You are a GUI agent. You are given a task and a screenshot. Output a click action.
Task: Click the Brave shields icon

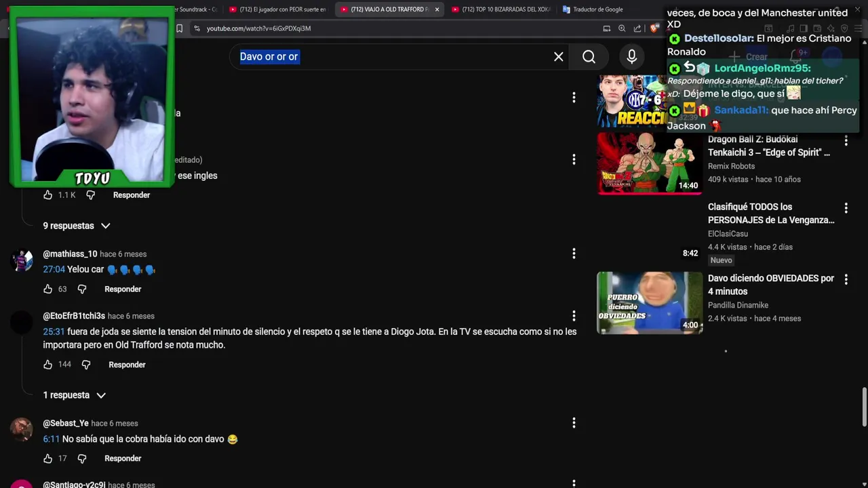[654, 28]
